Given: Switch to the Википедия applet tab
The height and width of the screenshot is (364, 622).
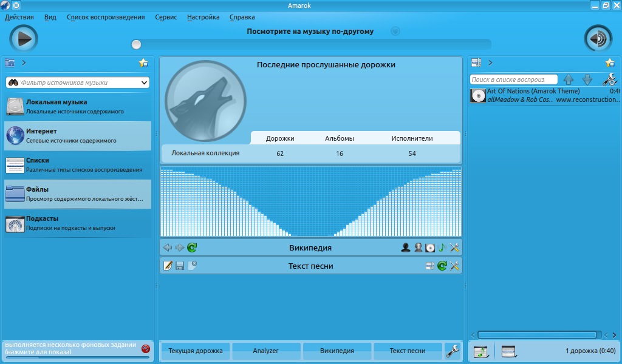Looking at the screenshot, I should pyautogui.click(x=337, y=351).
